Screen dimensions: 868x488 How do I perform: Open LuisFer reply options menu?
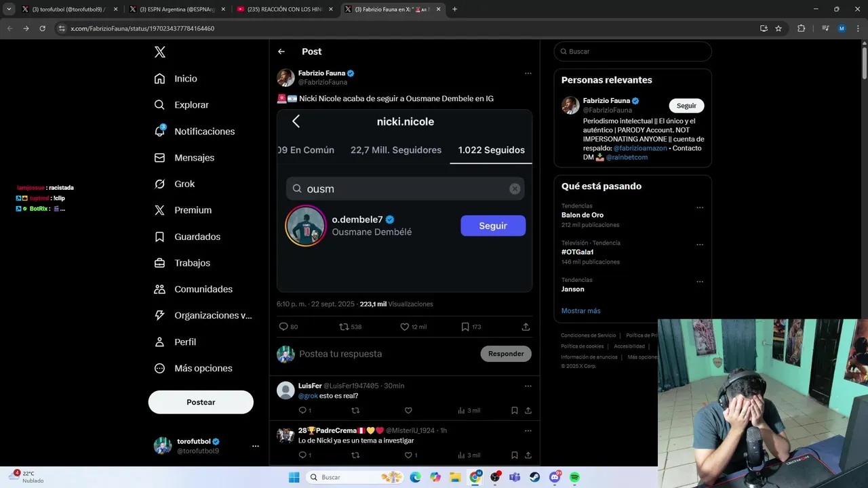click(528, 386)
